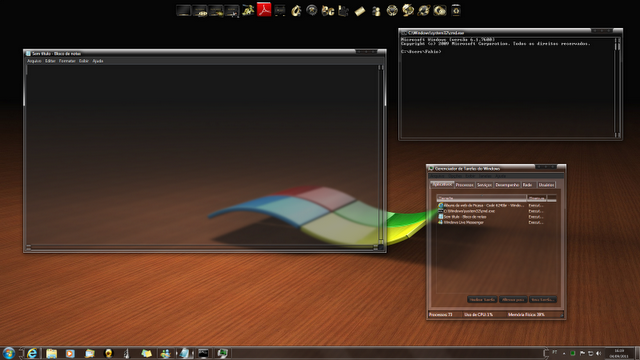Image resolution: width=640 pixels, height=360 pixels.
Task: Click the Notepad horizontal scrollbar
Action: click(x=202, y=247)
